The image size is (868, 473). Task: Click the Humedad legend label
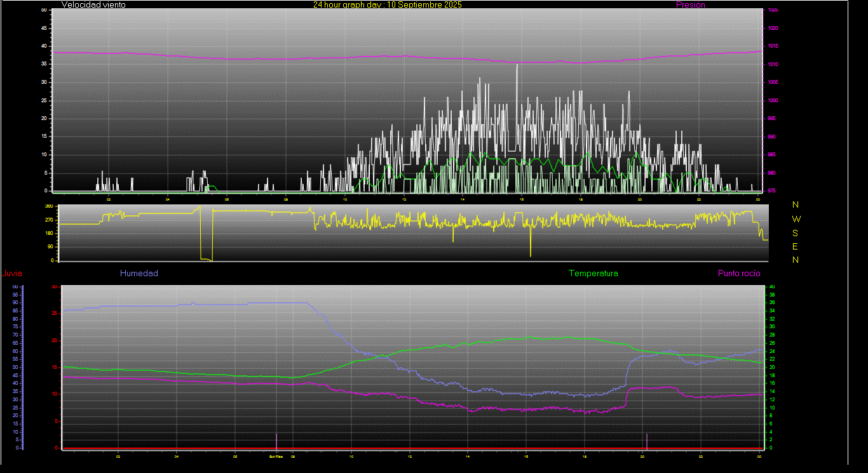pos(139,274)
